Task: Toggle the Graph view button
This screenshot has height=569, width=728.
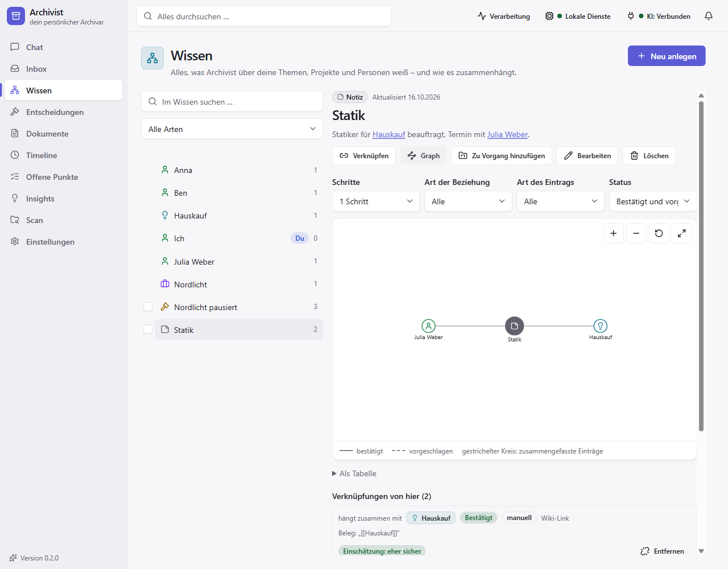Action: click(x=424, y=155)
